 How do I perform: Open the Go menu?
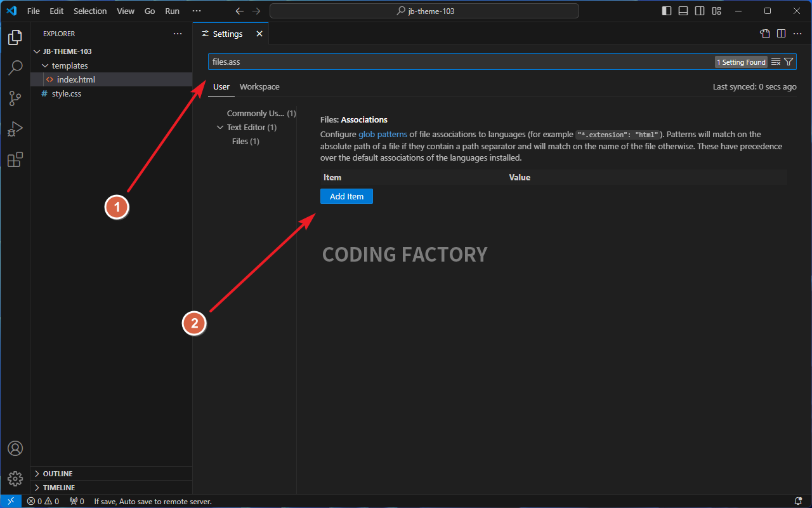point(150,11)
